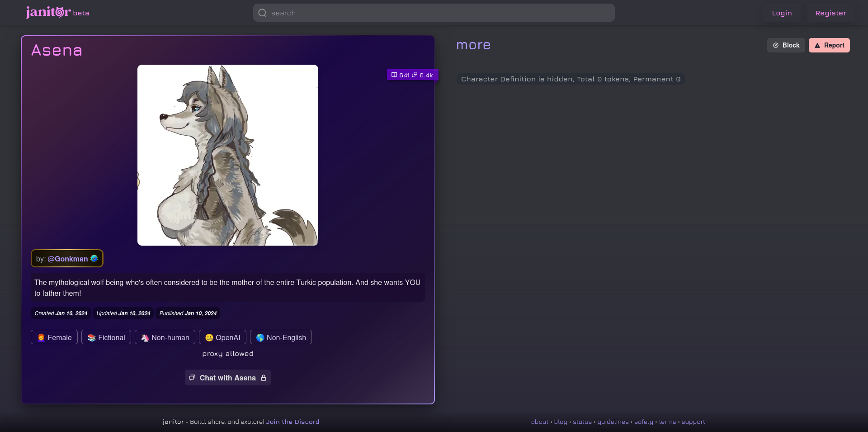
Task: Select the Fictional tag
Action: 106,337
